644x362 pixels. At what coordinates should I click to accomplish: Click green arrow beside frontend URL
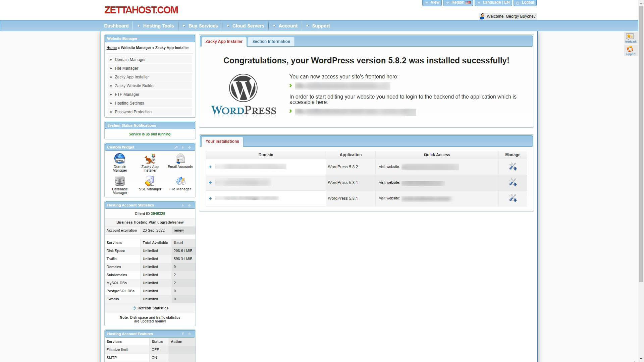[x=291, y=86]
